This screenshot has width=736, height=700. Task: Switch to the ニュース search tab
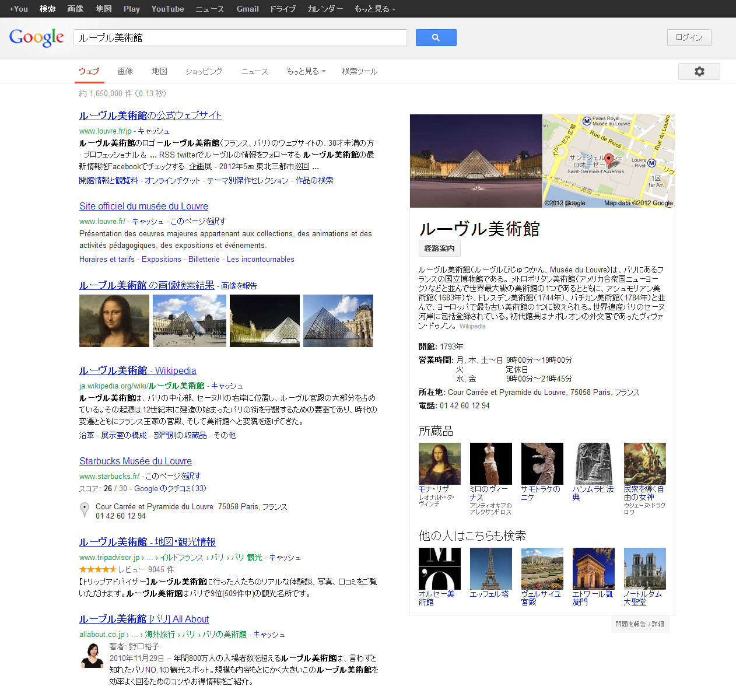(x=254, y=71)
